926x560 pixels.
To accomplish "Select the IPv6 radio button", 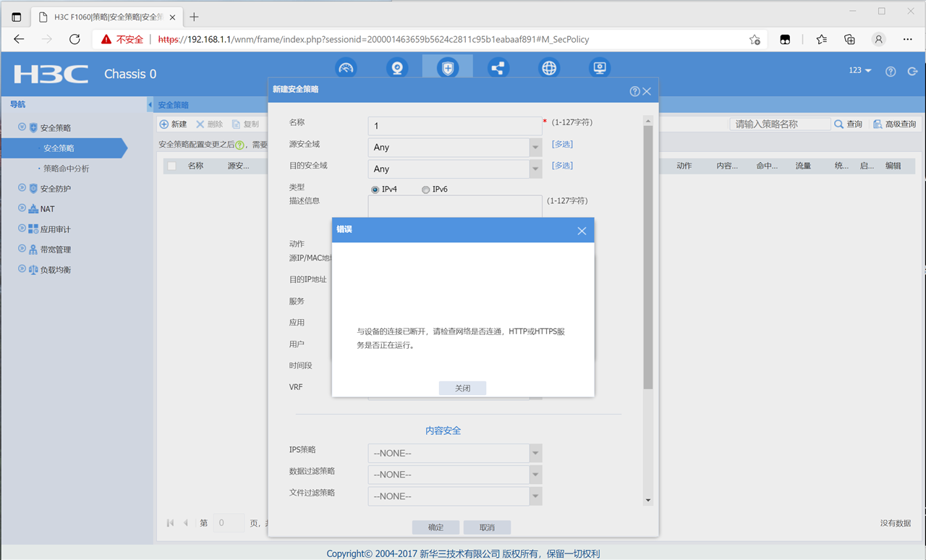I will 425,190.
